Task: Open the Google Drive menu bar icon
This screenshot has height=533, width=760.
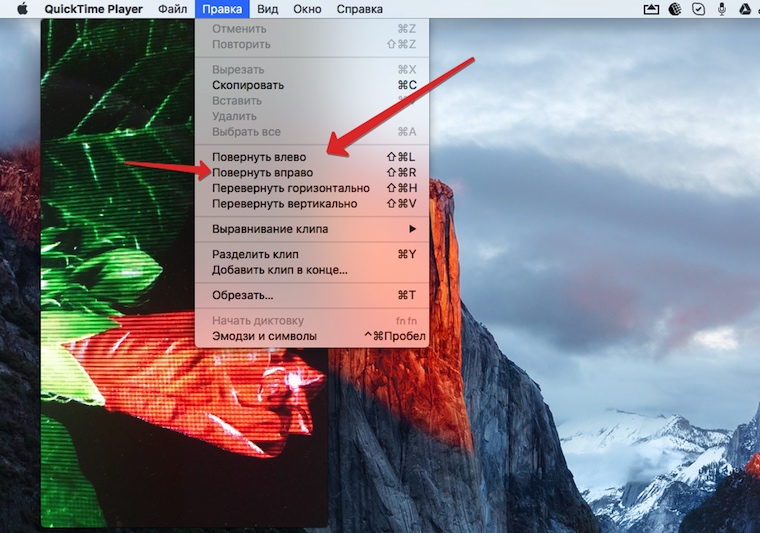Action: [x=745, y=9]
